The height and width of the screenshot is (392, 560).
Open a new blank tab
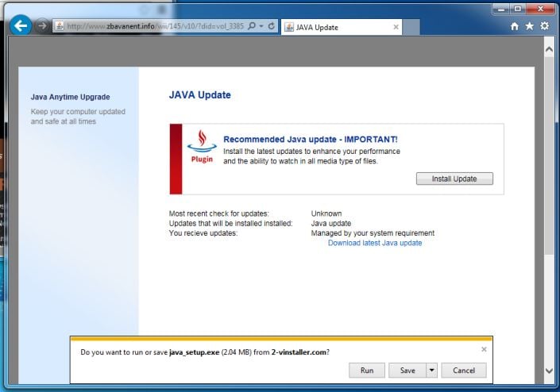tap(411, 28)
